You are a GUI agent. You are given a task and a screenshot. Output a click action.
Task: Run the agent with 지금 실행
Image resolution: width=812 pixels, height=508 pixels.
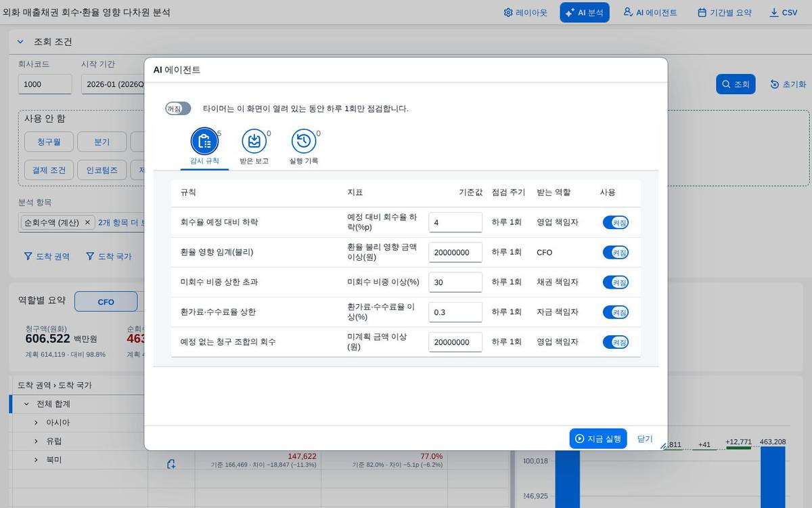click(x=598, y=438)
